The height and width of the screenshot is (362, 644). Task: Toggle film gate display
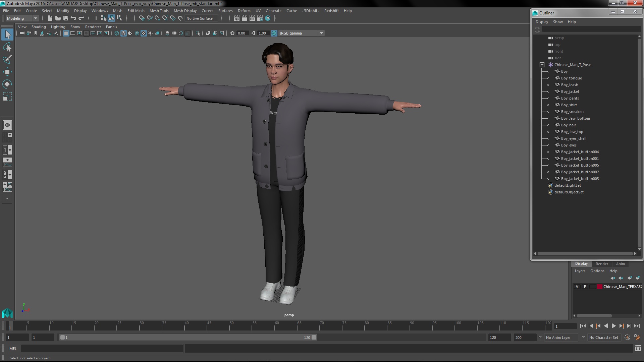73,33
